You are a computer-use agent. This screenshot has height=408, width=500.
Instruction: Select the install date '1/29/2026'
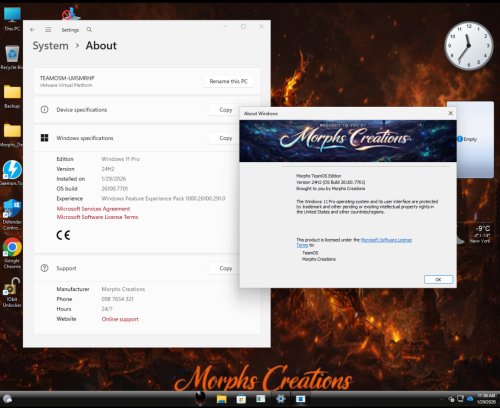point(114,179)
